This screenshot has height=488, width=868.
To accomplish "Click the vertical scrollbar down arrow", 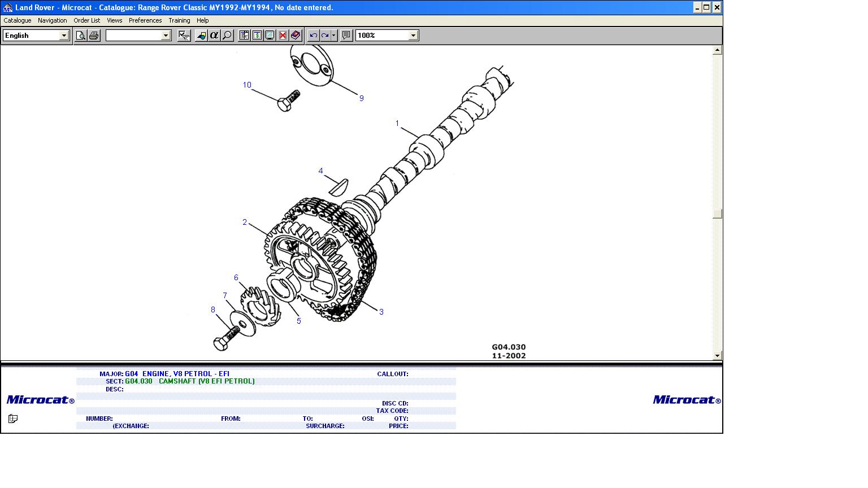I will click(717, 356).
